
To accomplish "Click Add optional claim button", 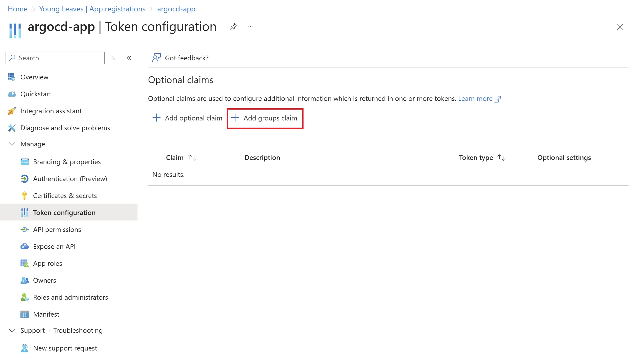I will 187,118.
